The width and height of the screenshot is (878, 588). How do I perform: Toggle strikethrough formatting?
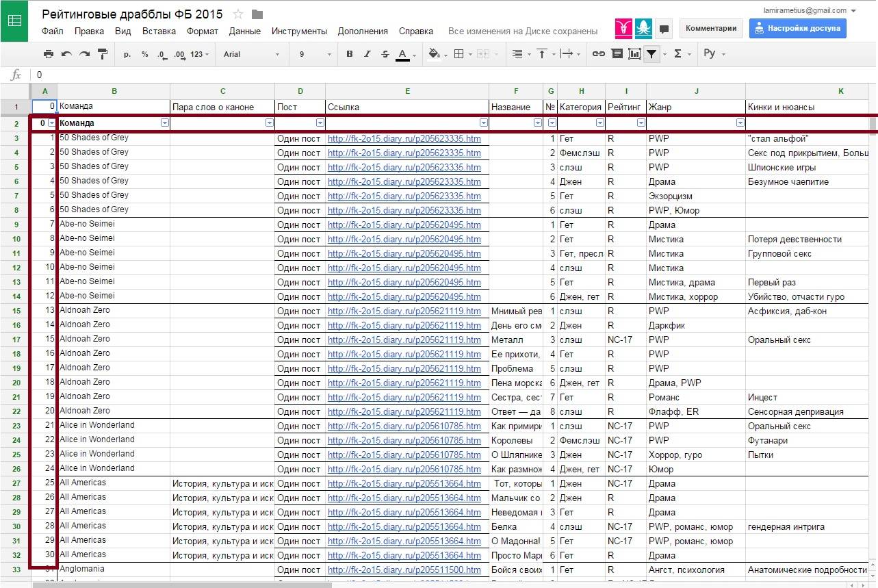pos(385,54)
